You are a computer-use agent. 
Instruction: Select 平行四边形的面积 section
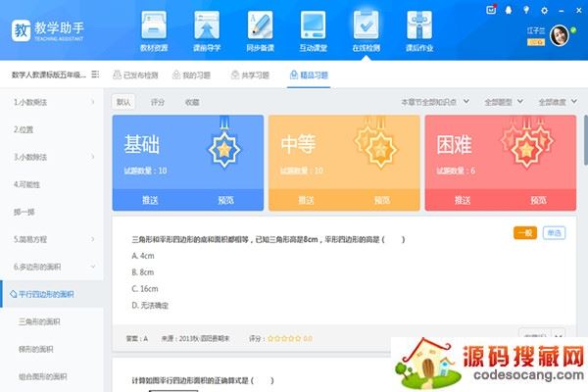52,294
